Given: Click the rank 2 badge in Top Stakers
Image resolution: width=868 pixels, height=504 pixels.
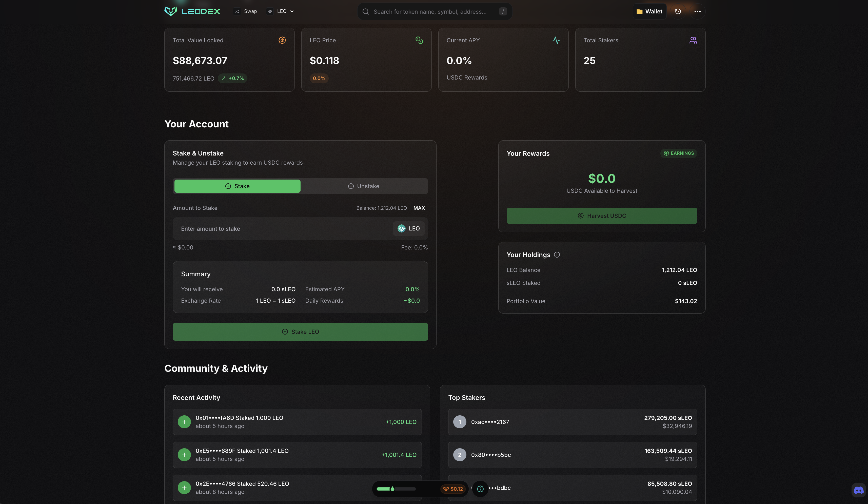Looking at the screenshot, I should point(460,455).
